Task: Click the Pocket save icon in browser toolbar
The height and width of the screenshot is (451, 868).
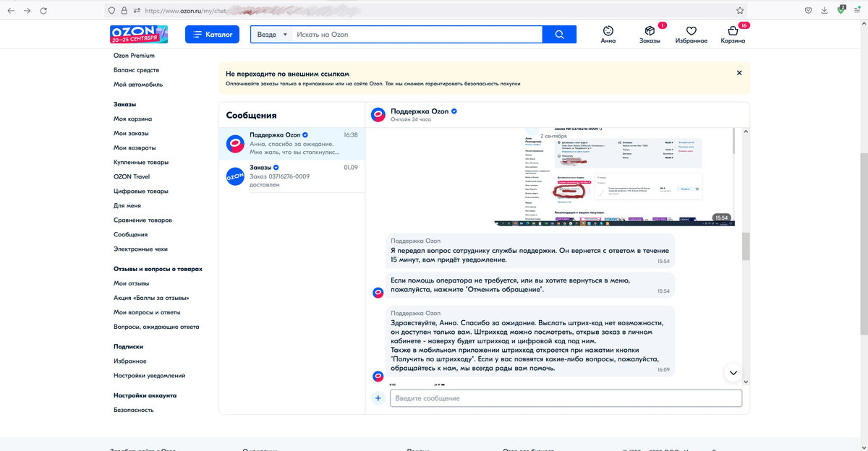Action: [808, 11]
